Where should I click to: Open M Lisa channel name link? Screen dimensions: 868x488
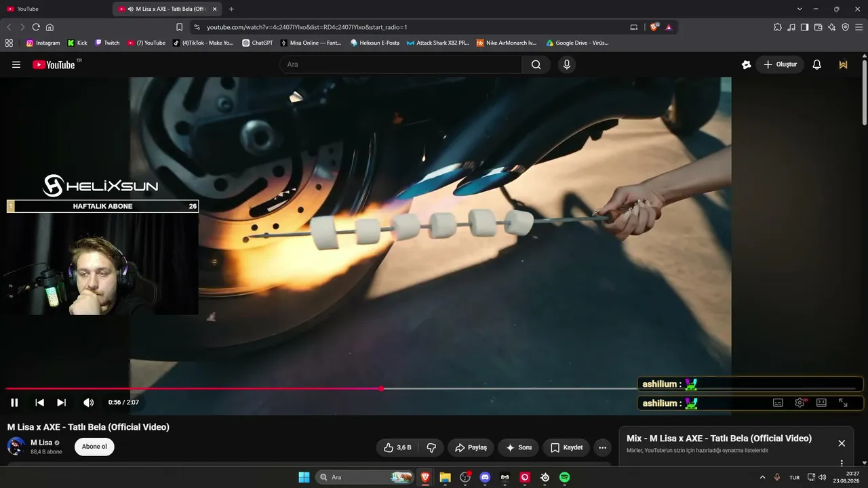coord(41,443)
